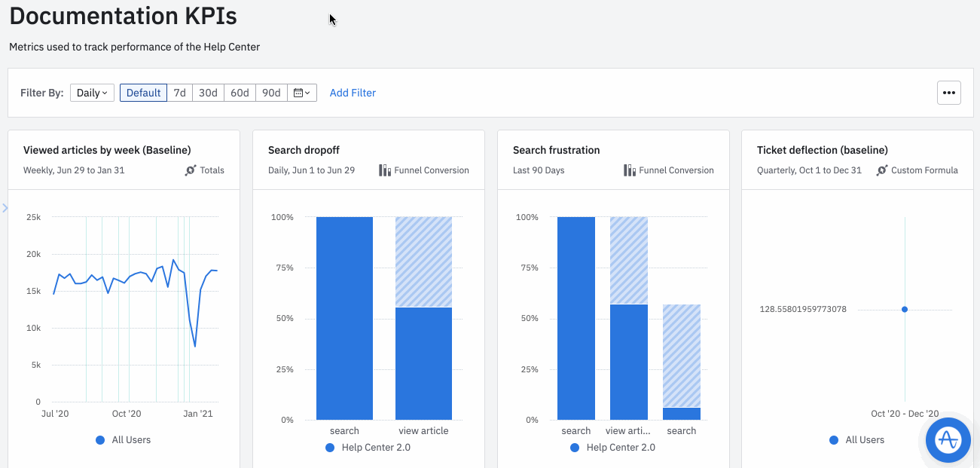Choose the 60d range tab
This screenshot has height=468, width=980.
pyautogui.click(x=240, y=93)
